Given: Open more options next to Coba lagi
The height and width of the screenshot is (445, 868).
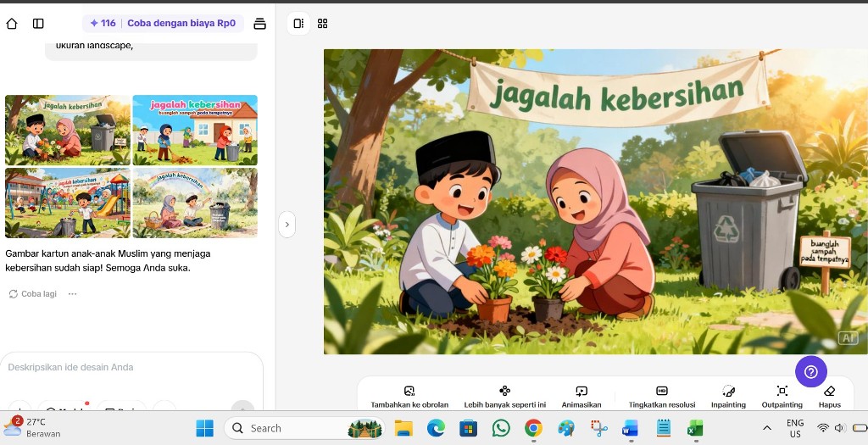Looking at the screenshot, I should (73, 294).
